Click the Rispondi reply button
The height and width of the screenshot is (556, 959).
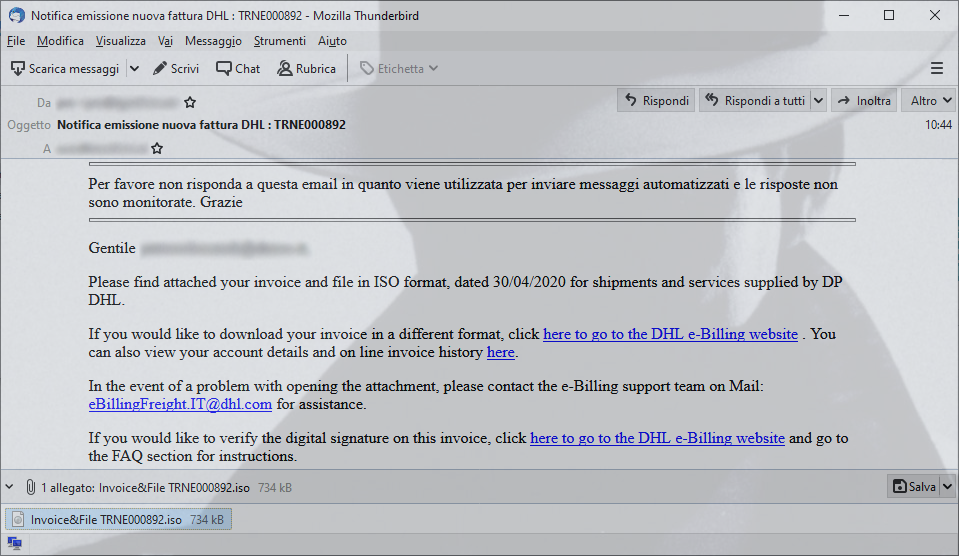[x=657, y=100]
